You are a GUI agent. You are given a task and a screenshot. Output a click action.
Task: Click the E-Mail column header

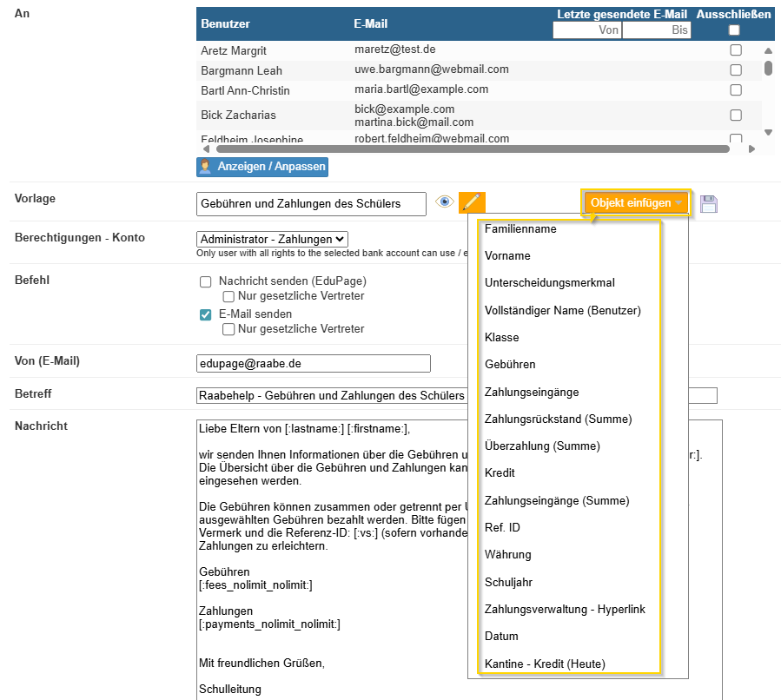point(371,24)
